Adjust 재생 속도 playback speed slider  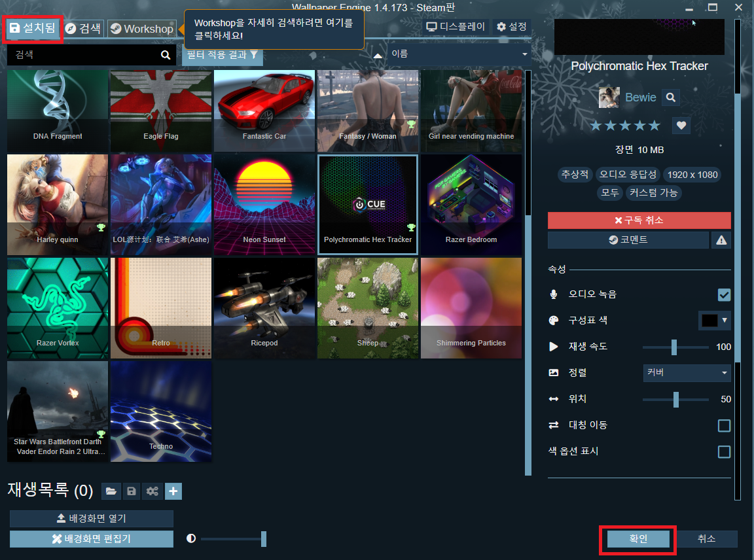675,347
